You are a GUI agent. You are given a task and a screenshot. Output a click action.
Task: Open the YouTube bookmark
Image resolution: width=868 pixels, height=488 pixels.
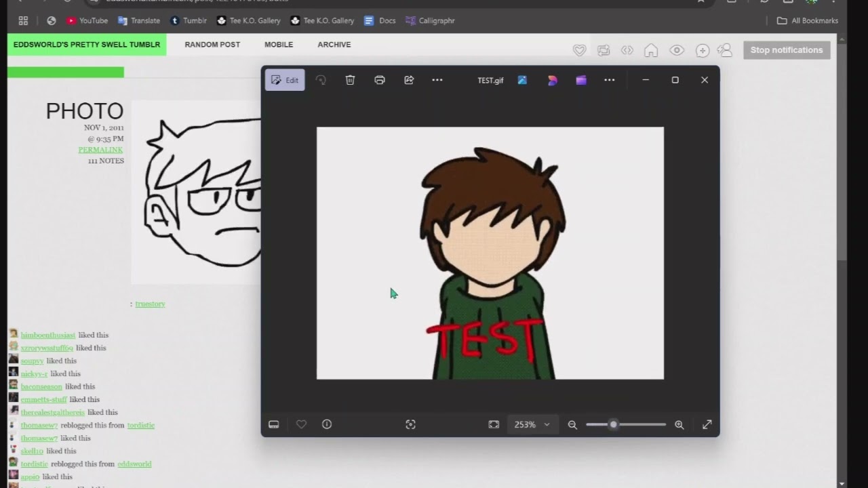[87, 20]
